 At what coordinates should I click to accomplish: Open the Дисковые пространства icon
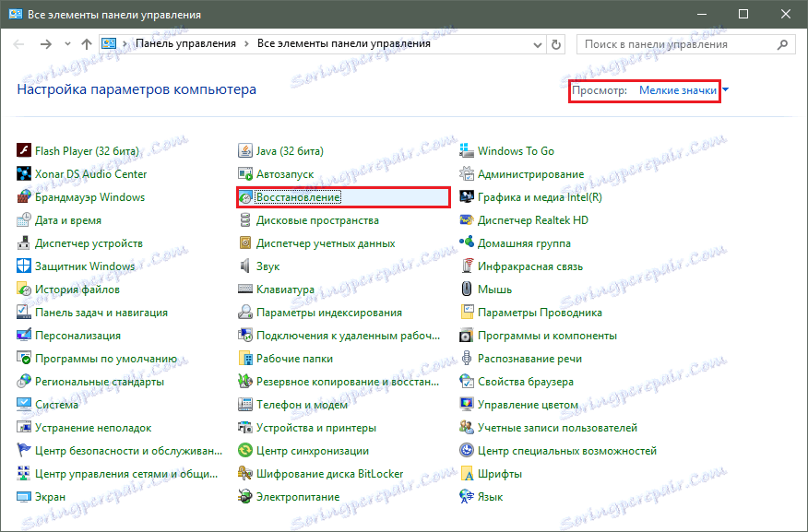coord(245,220)
